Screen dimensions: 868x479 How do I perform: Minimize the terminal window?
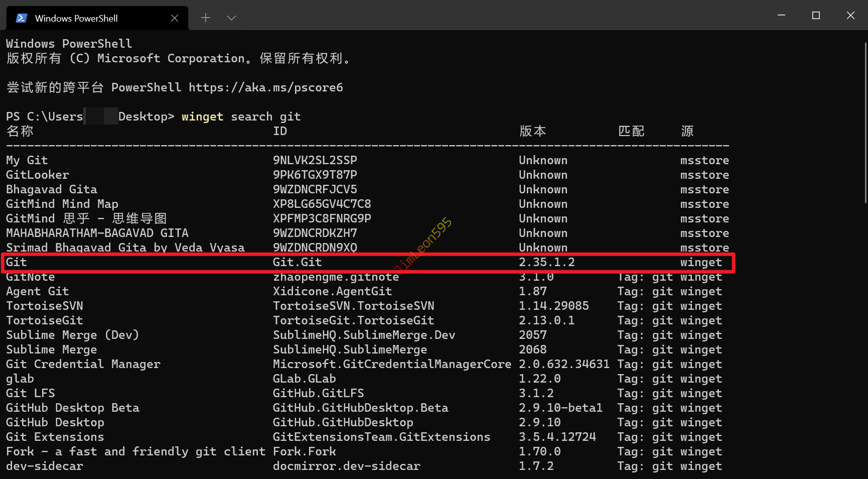click(x=781, y=16)
